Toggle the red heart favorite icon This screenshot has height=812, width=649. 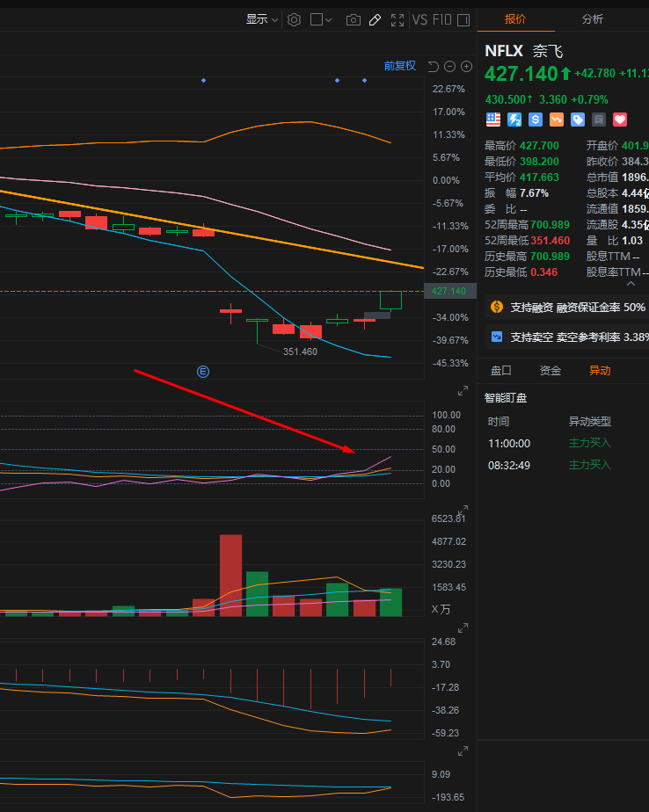coord(620,120)
